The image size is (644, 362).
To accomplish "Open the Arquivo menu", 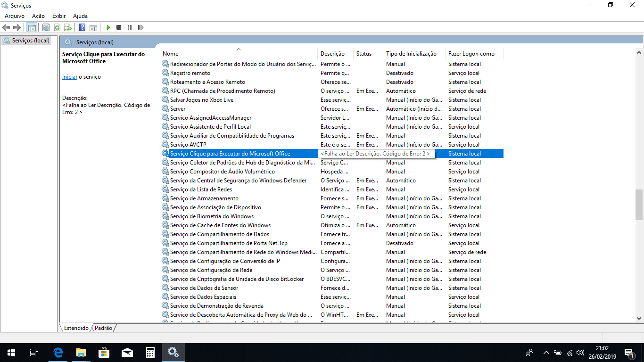I will [15, 16].
